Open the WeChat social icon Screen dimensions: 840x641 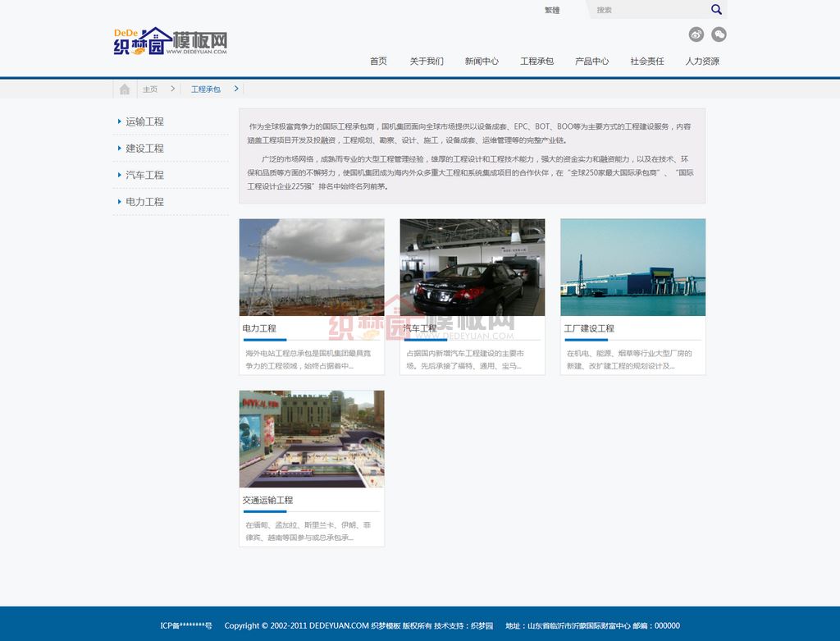click(x=719, y=34)
